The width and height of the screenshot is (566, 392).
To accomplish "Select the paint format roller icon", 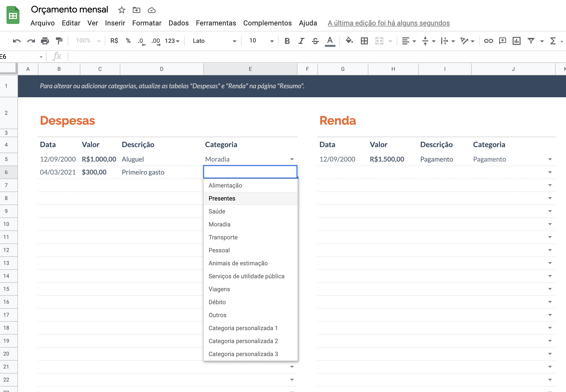I will point(59,41).
